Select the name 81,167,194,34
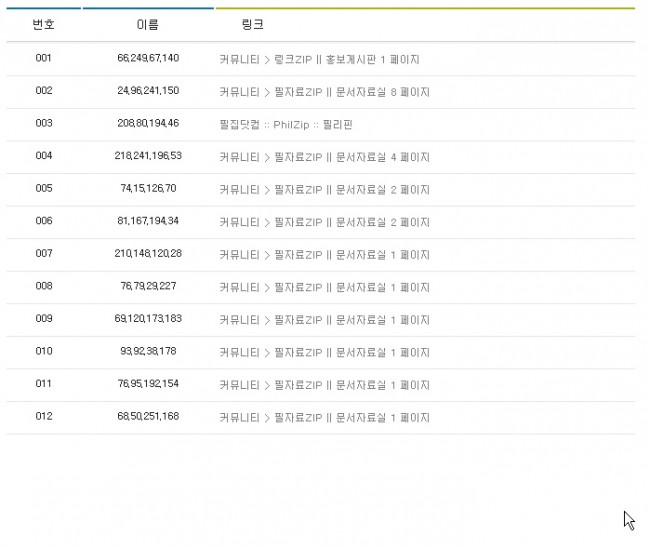Viewport: 650px width, 548px height. (x=148, y=221)
